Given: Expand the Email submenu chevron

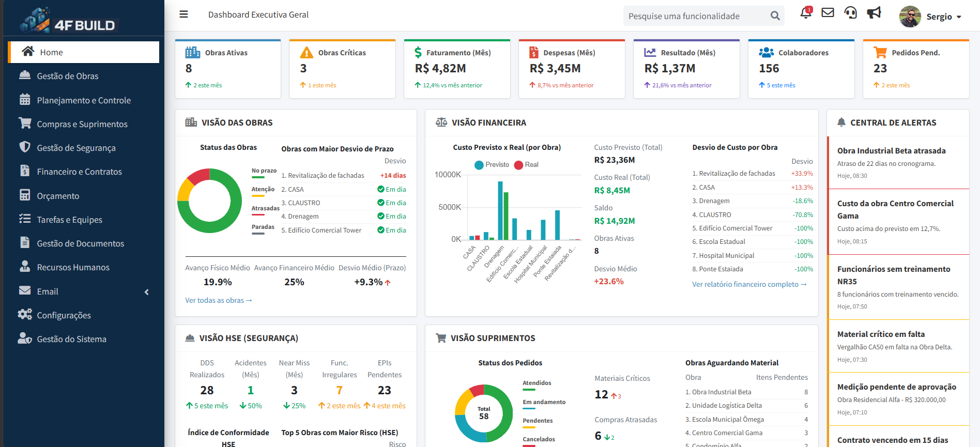Looking at the screenshot, I should coord(147,292).
